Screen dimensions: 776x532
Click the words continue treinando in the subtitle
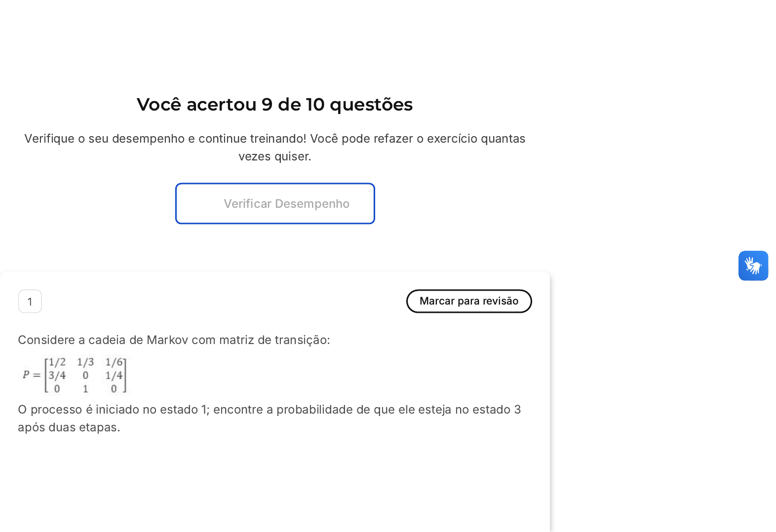tap(250, 139)
